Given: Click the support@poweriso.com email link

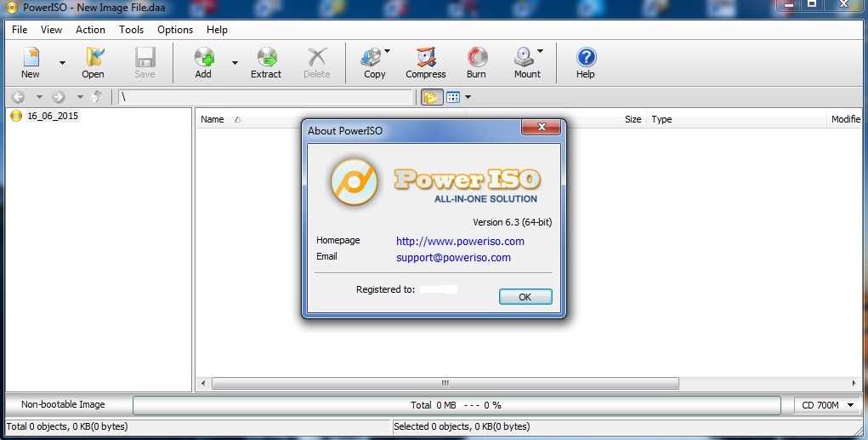Looking at the screenshot, I should 453,258.
